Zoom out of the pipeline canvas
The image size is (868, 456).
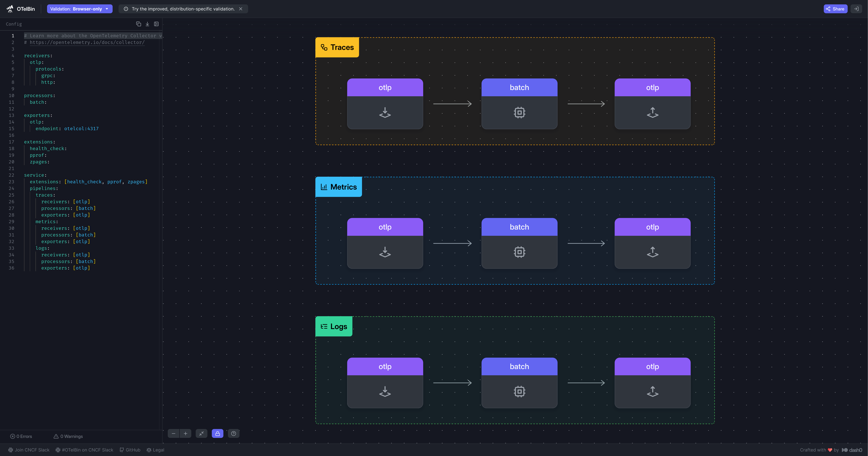tap(174, 433)
